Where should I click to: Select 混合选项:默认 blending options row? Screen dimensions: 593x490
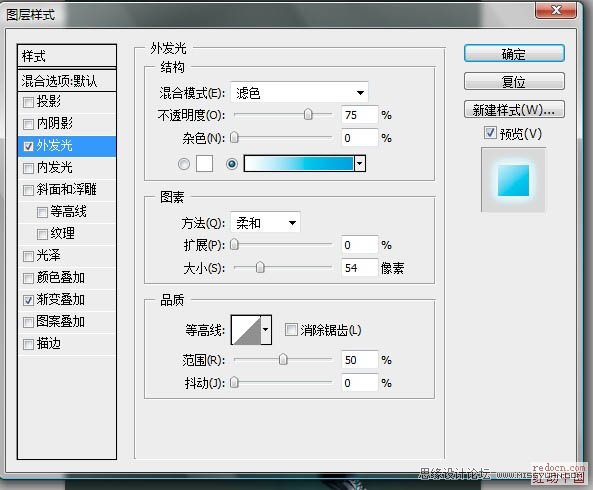click(67, 81)
